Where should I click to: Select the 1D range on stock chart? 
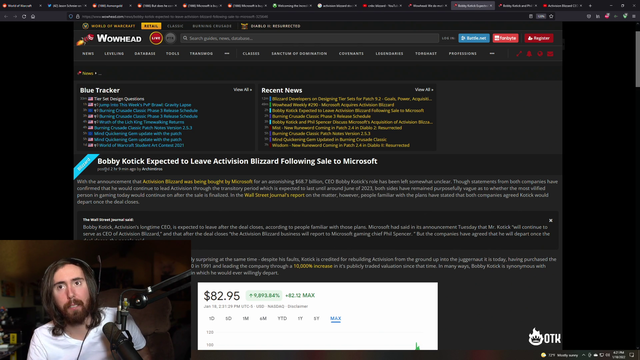click(211, 318)
